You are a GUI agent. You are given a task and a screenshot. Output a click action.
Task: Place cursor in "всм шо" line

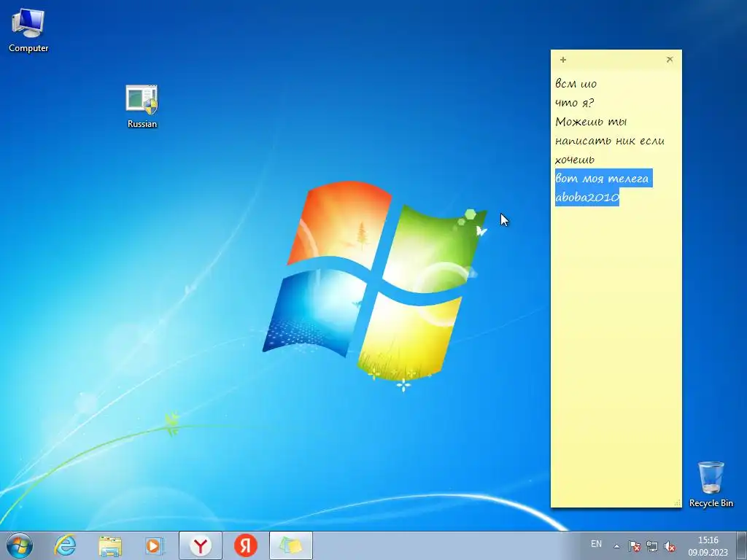576,84
